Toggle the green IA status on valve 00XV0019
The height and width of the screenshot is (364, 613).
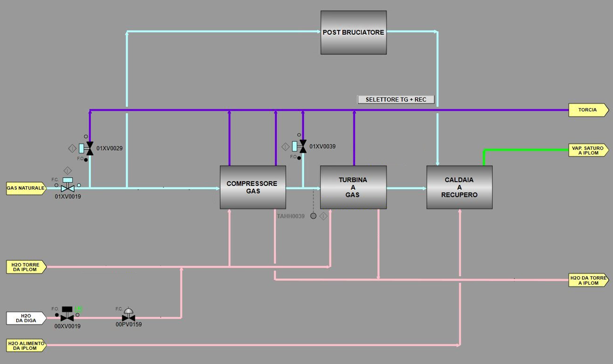point(78,308)
